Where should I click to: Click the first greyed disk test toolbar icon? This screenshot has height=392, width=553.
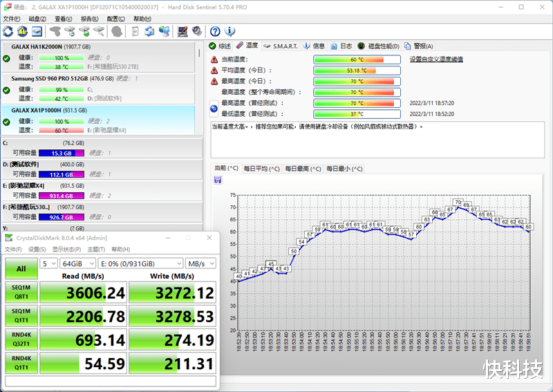55,31
